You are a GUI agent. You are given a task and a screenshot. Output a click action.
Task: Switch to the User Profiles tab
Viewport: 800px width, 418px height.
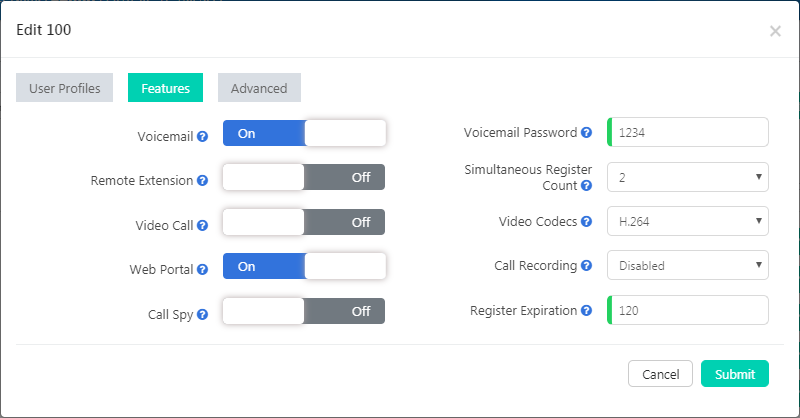coord(65,88)
